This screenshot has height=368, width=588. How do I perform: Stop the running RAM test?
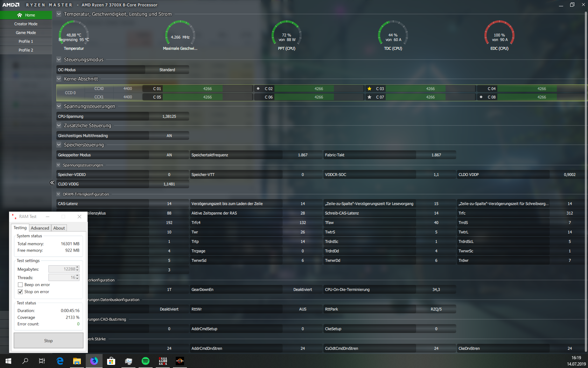pyautogui.click(x=48, y=341)
